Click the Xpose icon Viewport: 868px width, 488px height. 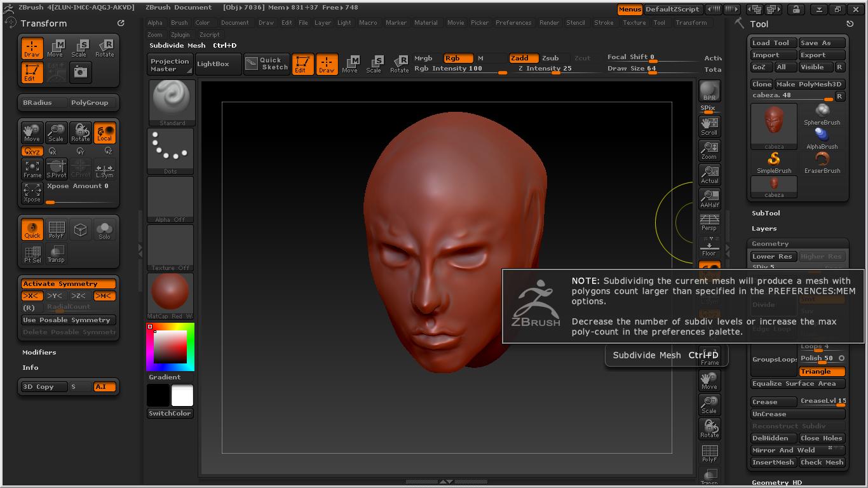tap(32, 193)
